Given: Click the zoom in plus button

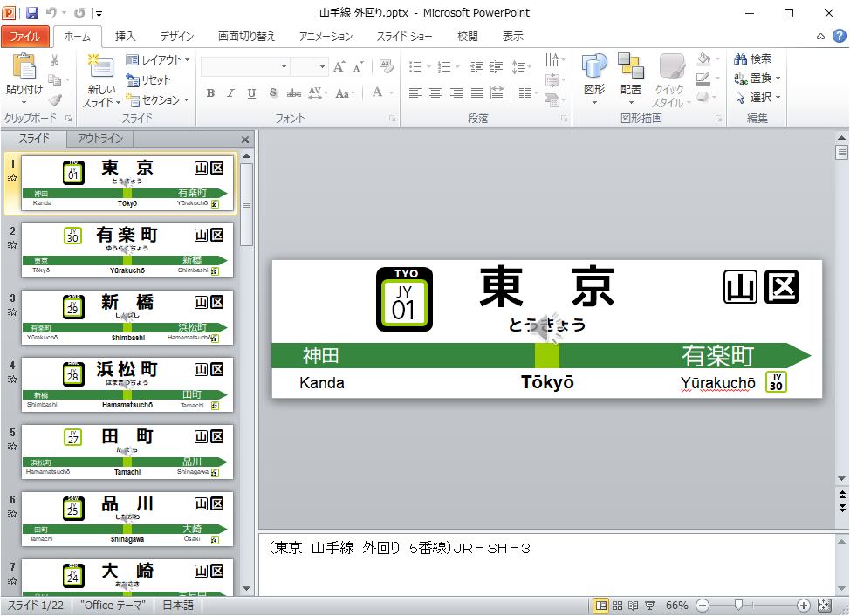Looking at the screenshot, I should tap(804, 606).
